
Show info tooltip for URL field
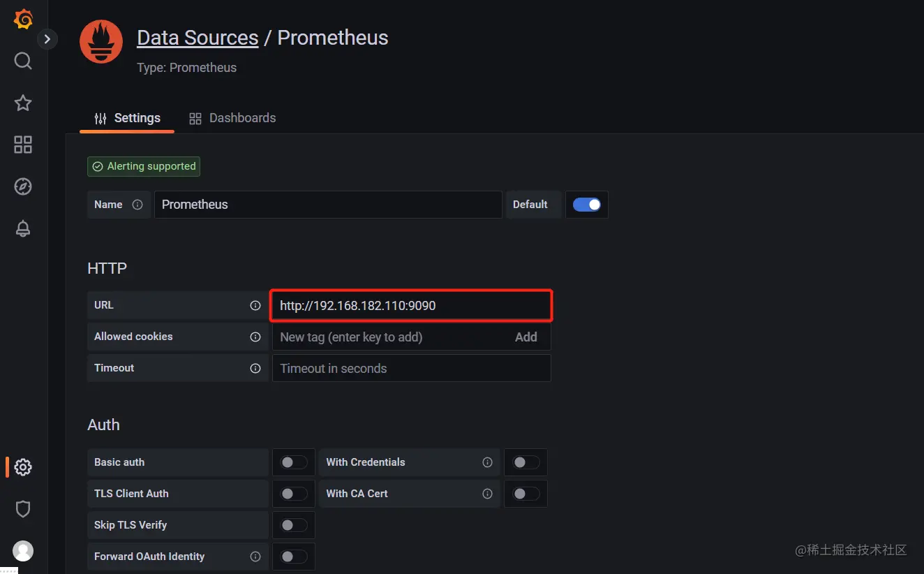(x=255, y=306)
